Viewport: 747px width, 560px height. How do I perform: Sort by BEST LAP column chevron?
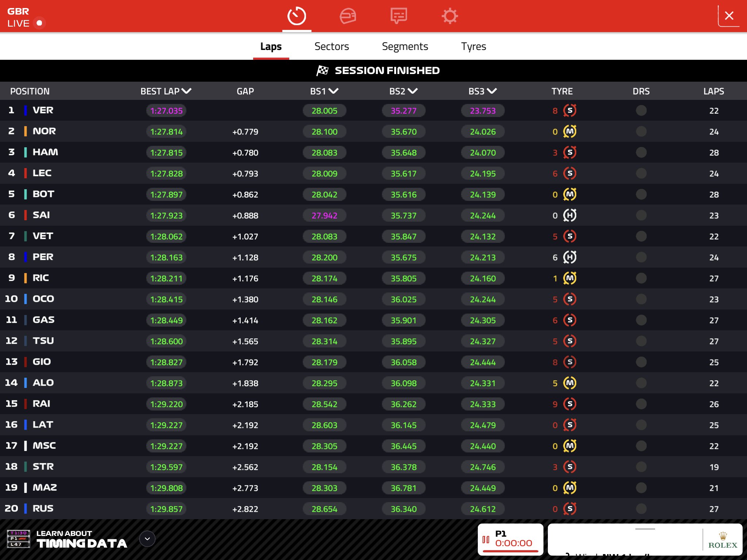coord(186,91)
